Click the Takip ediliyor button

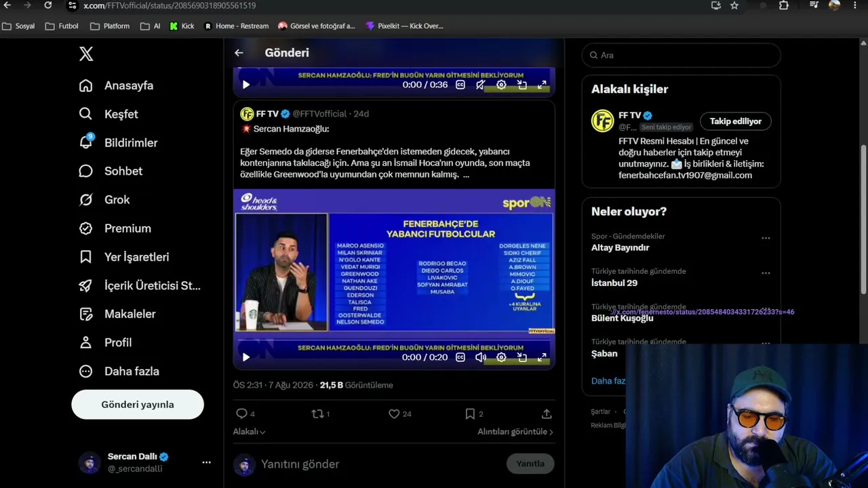[736, 121]
